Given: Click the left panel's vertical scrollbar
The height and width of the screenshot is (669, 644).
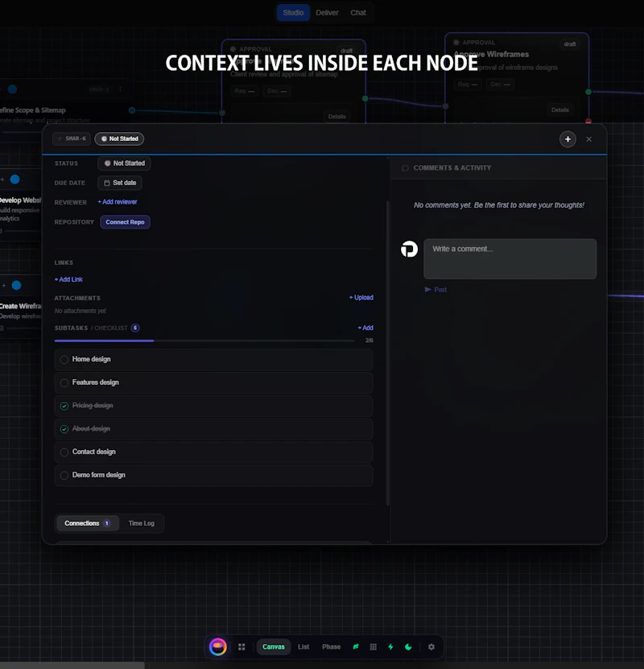Looking at the screenshot, I should pyautogui.click(x=388, y=353).
